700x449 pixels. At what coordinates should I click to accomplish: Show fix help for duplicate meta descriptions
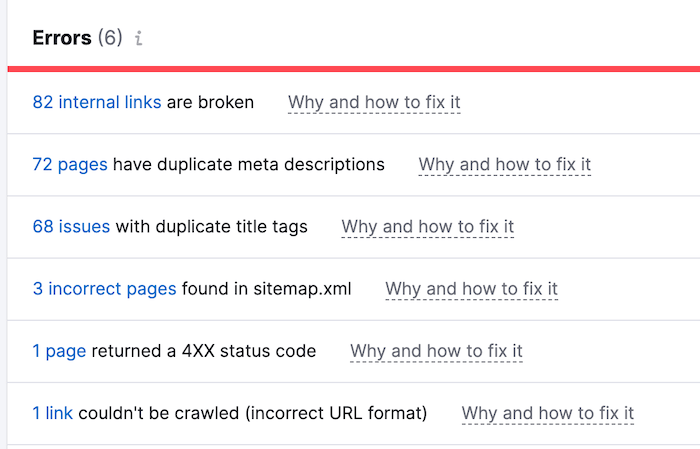[505, 164]
